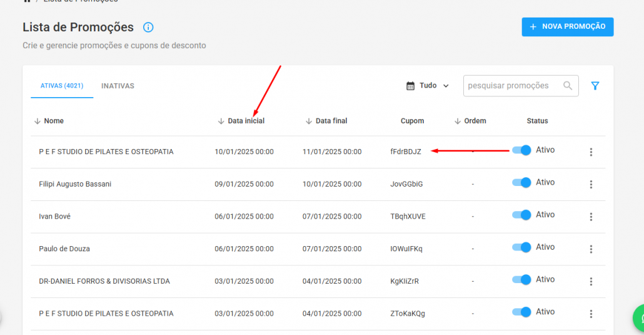Click the pesquisar promoções search field
This screenshot has width=644, height=335.
(513, 86)
